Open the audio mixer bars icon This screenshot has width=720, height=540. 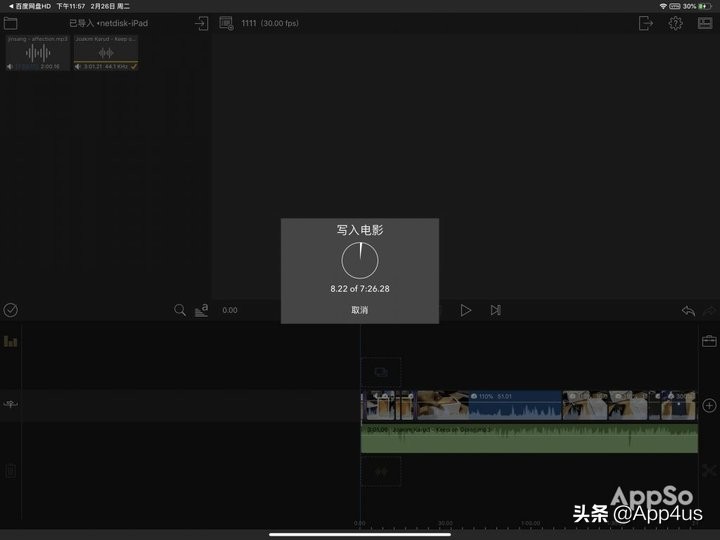click(10, 341)
